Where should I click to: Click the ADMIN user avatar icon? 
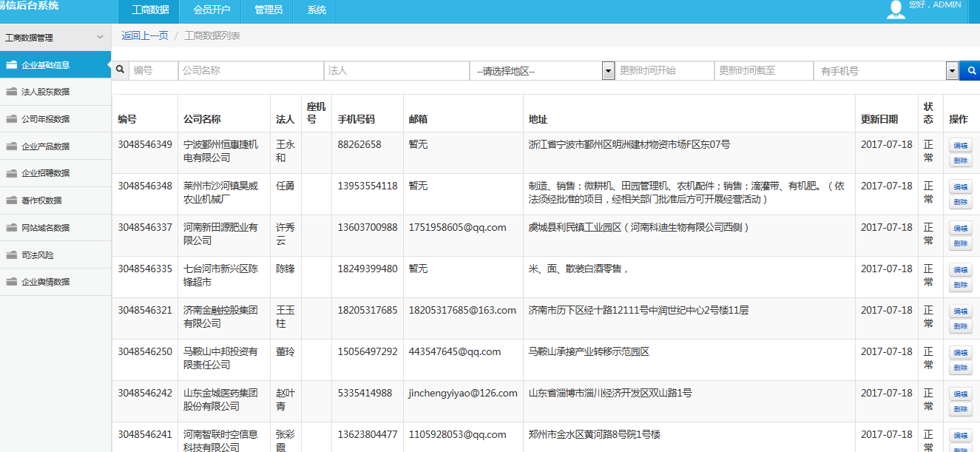click(x=896, y=9)
